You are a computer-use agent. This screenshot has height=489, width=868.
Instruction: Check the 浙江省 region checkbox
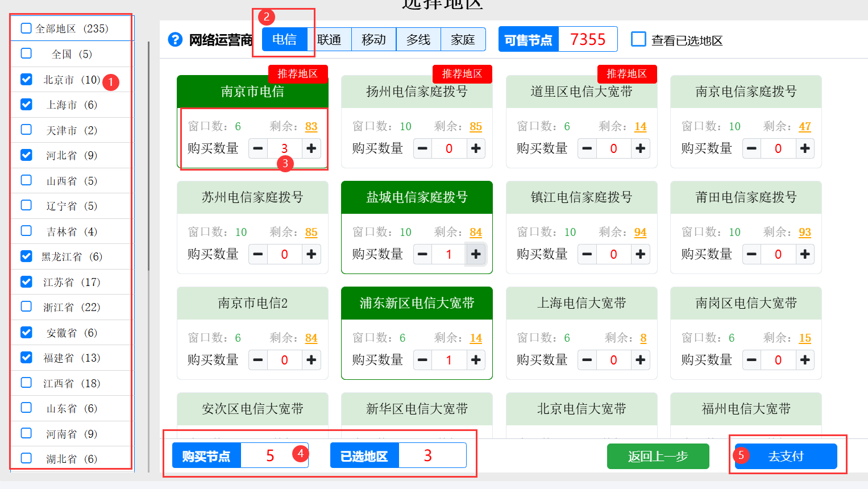pyautogui.click(x=26, y=307)
